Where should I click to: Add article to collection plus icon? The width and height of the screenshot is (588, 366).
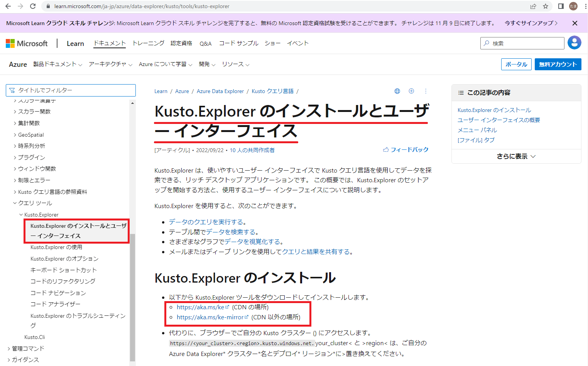click(411, 91)
